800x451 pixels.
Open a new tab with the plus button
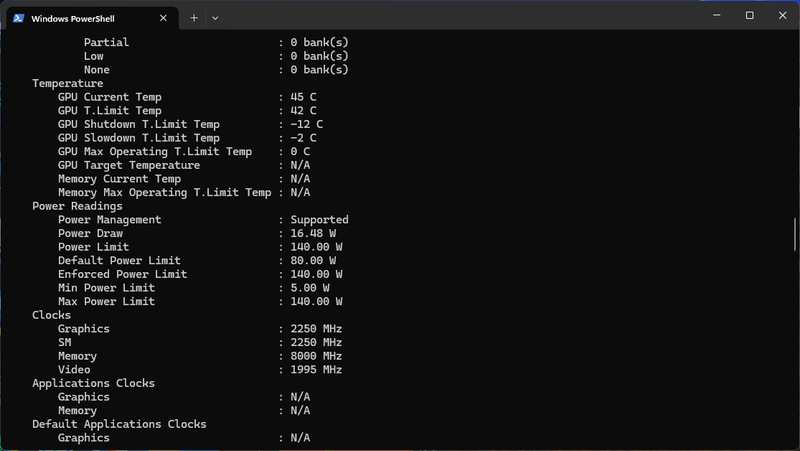click(194, 18)
